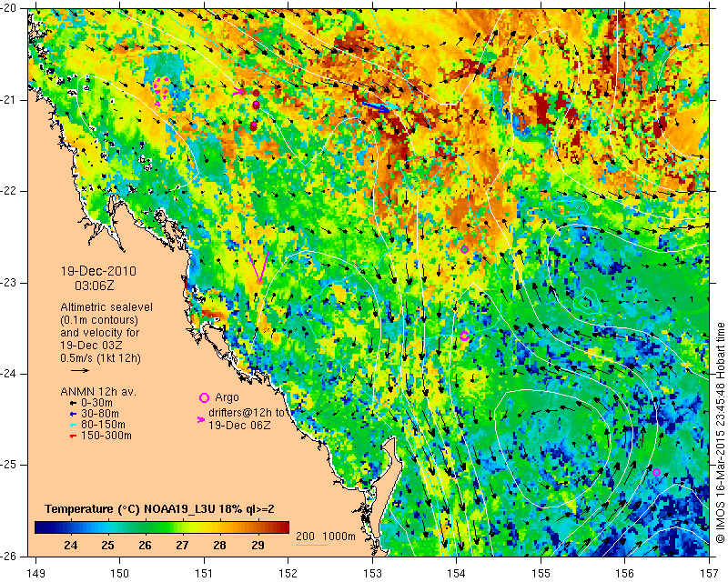
Task: Click the '200' isobath depth label
Action: [305, 536]
